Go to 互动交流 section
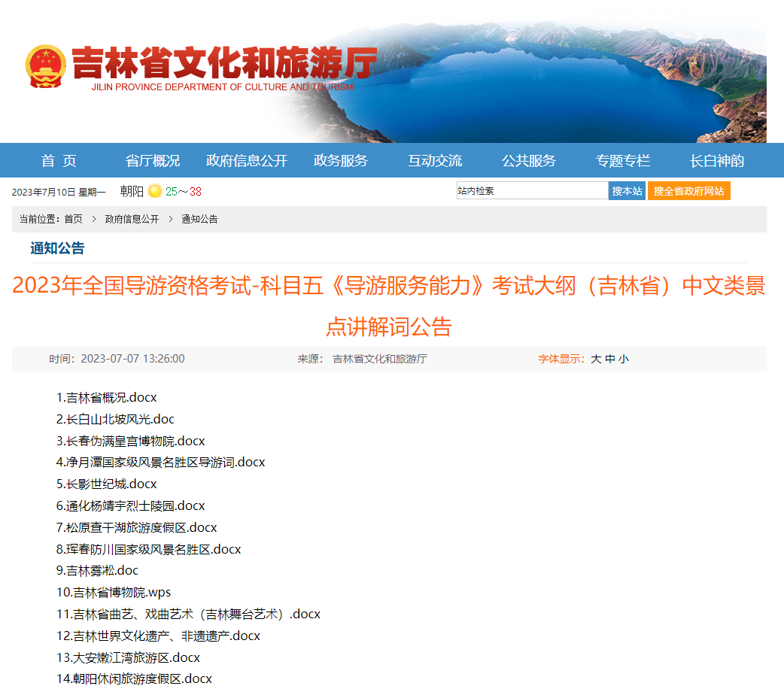This screenshot has height=695, width=784. 435,160
